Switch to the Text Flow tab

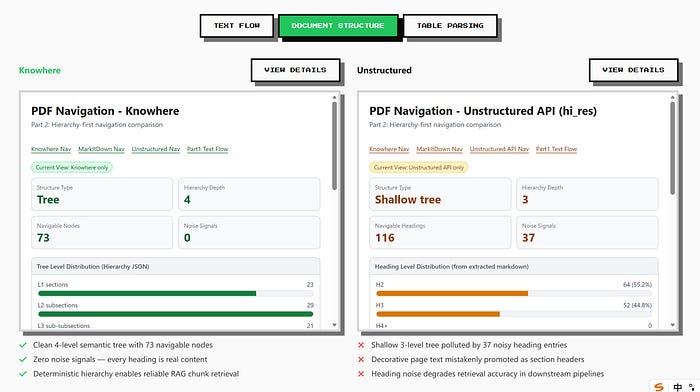237,26
